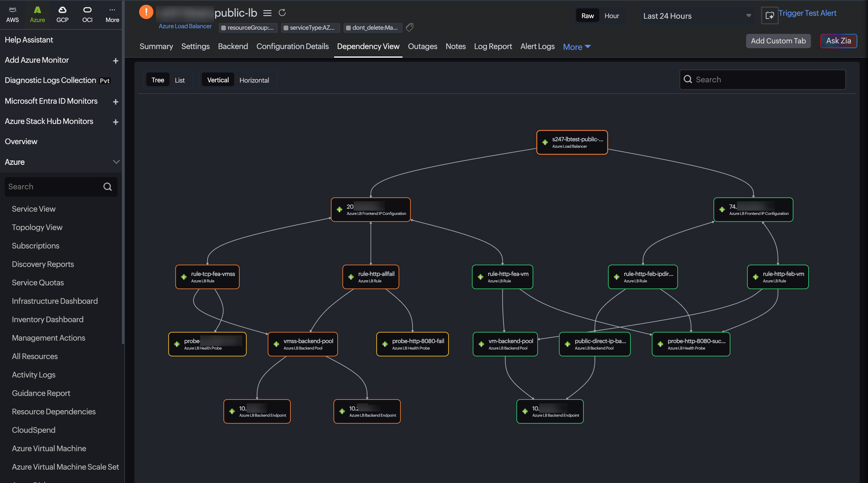Switch to the AWS cloud icon
868x483 pixels.
tap(12, 15)
